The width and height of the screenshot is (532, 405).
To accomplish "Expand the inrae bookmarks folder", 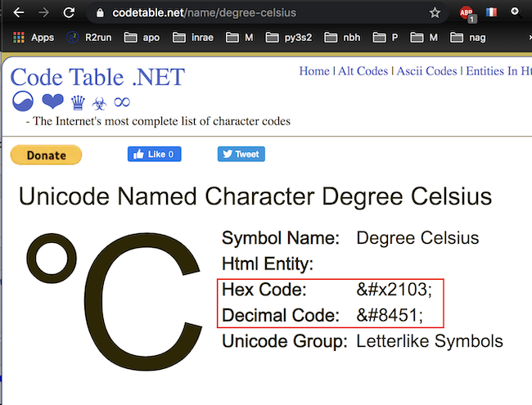I will tap(193, 37).
